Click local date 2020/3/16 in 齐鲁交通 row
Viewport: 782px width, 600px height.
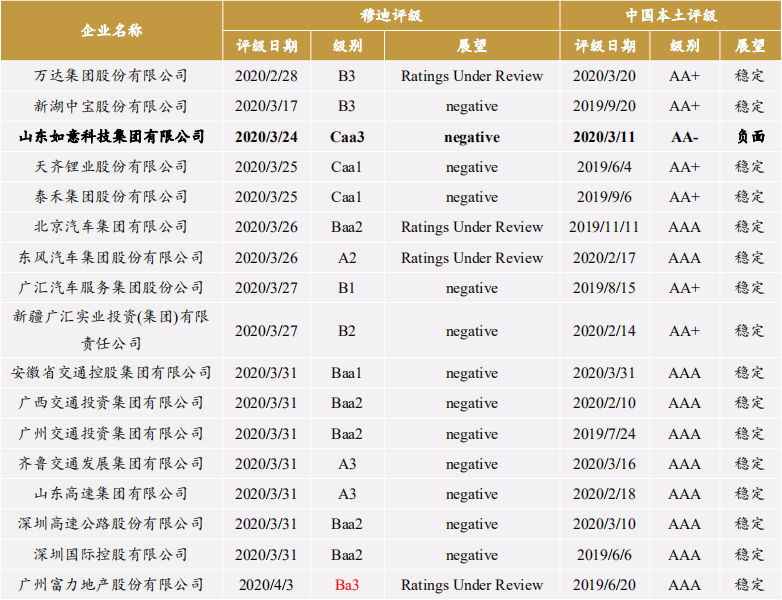pyautogui.click(x=604, y=464)
